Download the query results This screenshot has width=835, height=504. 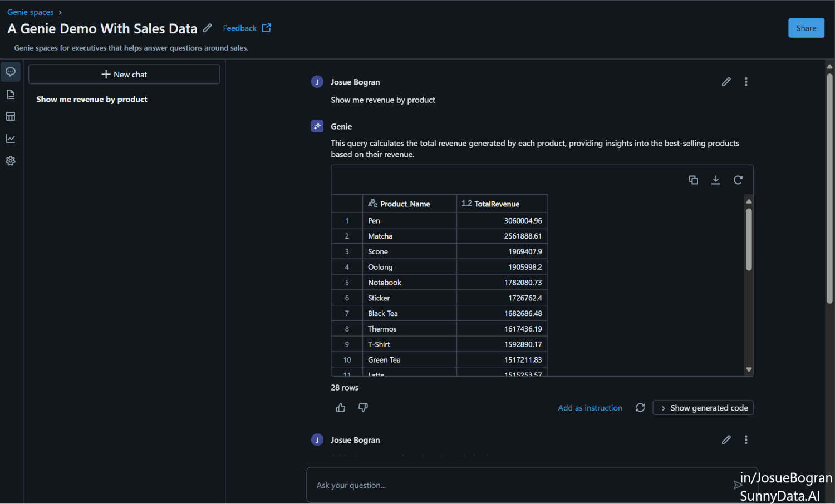point(715,180)
